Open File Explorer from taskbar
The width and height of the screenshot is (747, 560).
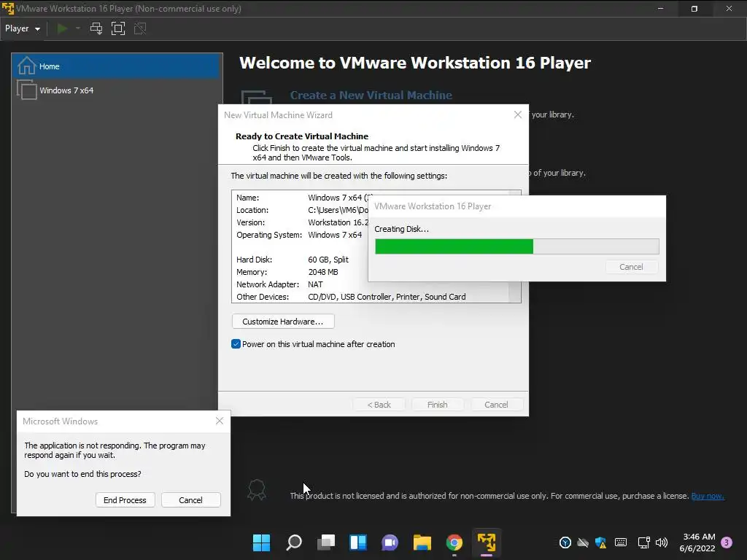point(422,542)
